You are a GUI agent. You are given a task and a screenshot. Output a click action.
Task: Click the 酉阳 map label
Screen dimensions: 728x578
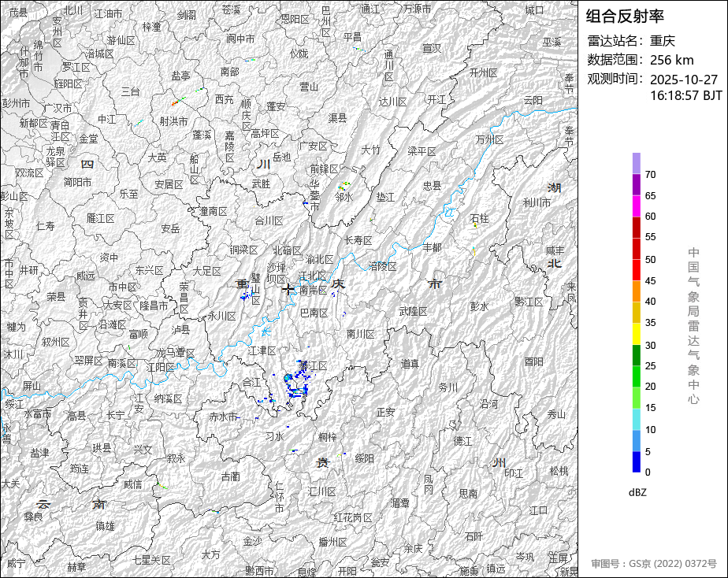pos(533,361)
